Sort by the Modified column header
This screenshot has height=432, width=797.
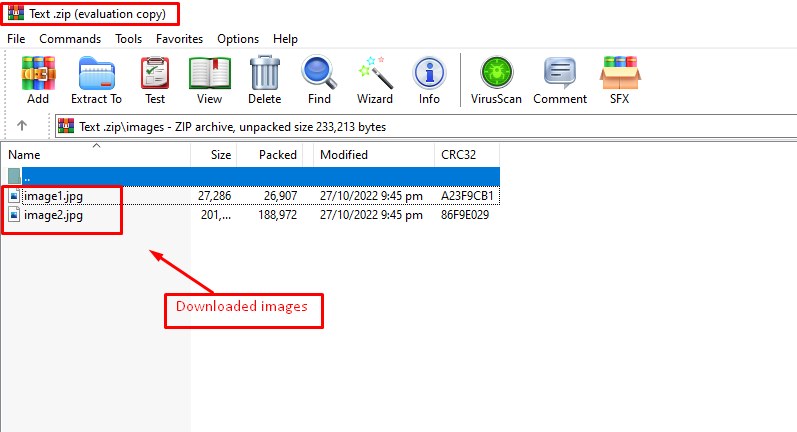[374, 155]
